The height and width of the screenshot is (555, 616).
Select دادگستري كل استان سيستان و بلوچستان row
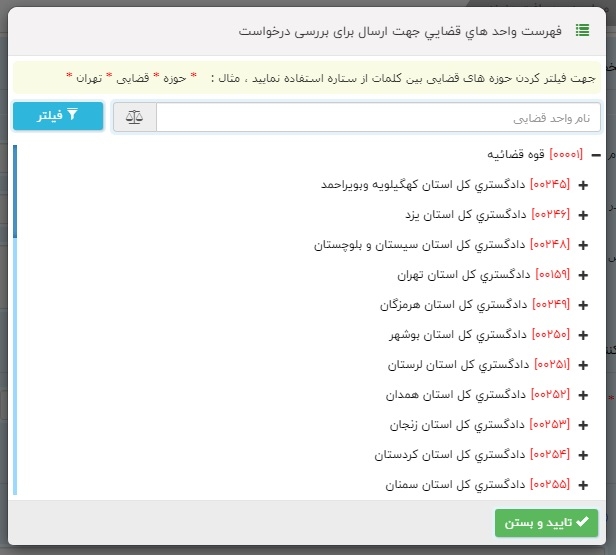pyautogui.click(x=442, y=245)
